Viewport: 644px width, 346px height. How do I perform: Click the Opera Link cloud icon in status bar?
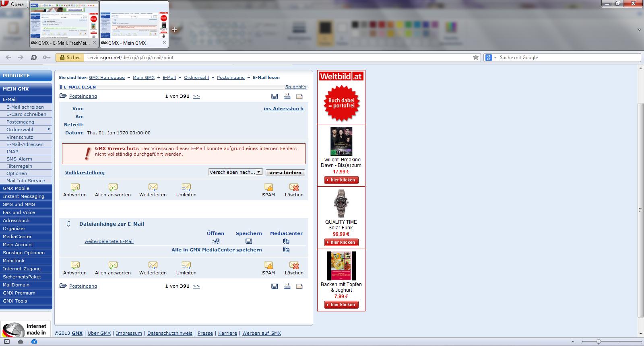coord(20,342)
